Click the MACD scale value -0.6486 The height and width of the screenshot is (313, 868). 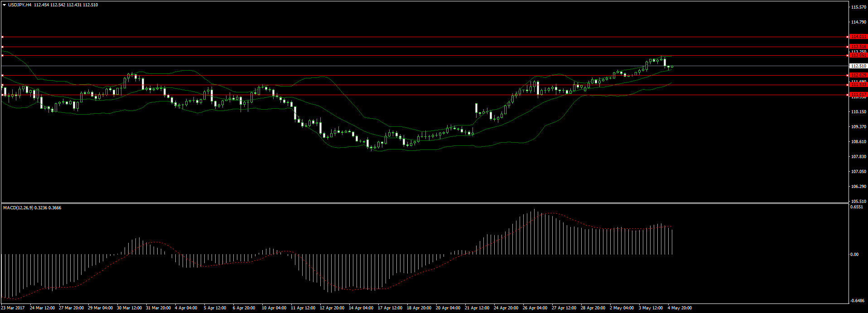[857, 301]
